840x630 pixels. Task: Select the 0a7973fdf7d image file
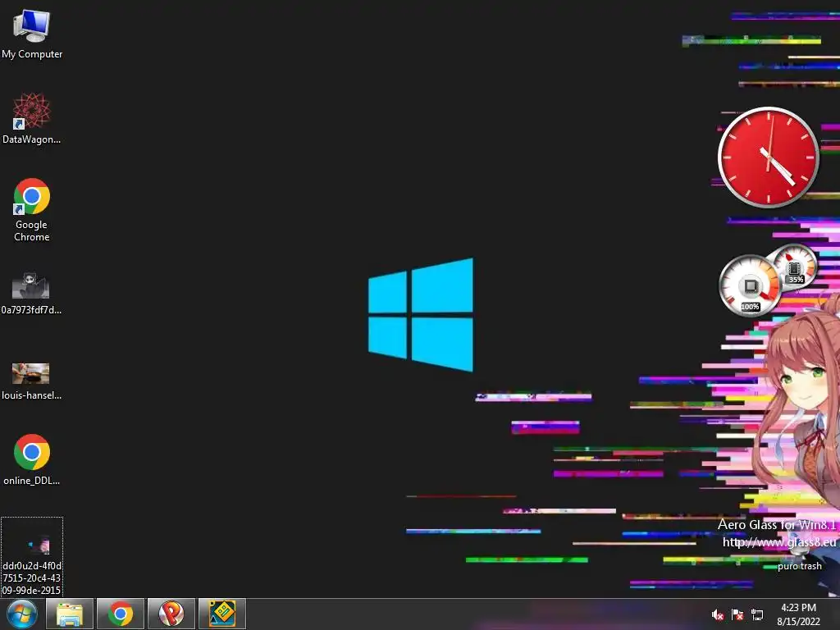(x=31, y=294)
